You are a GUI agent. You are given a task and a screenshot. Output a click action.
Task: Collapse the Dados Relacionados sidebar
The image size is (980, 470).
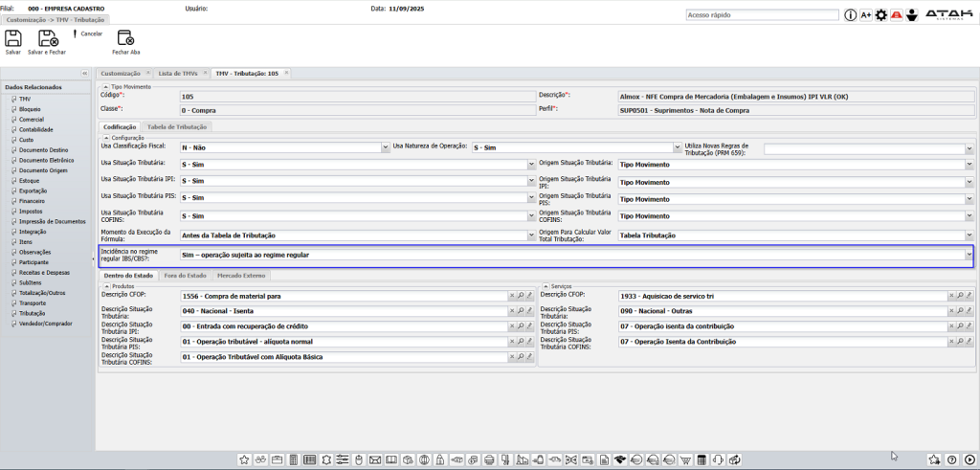tap(84, 74)
